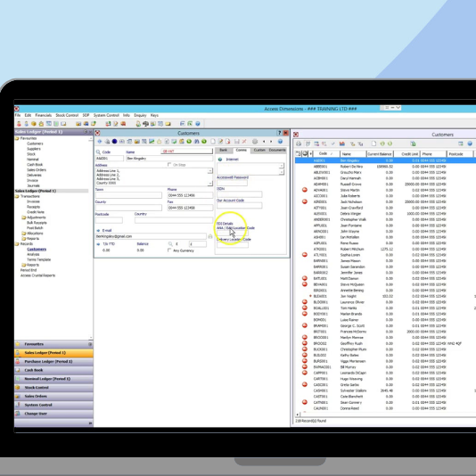Image resolution: width=476 pixels, height=476 pixels.
Task: Click the binoculars find icon
Action: 197,142
